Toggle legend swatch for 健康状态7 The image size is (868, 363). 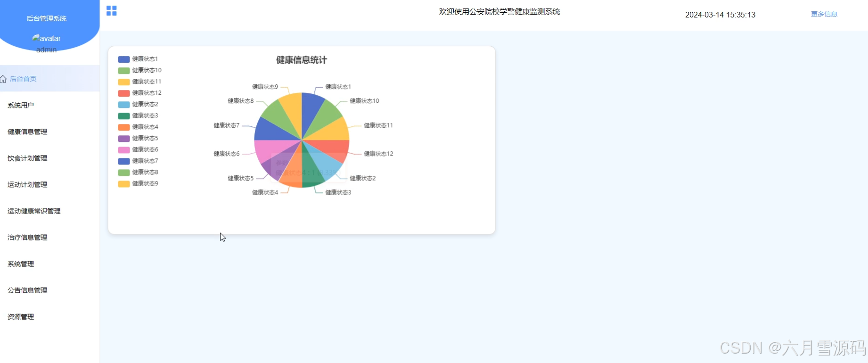(124, 161)
